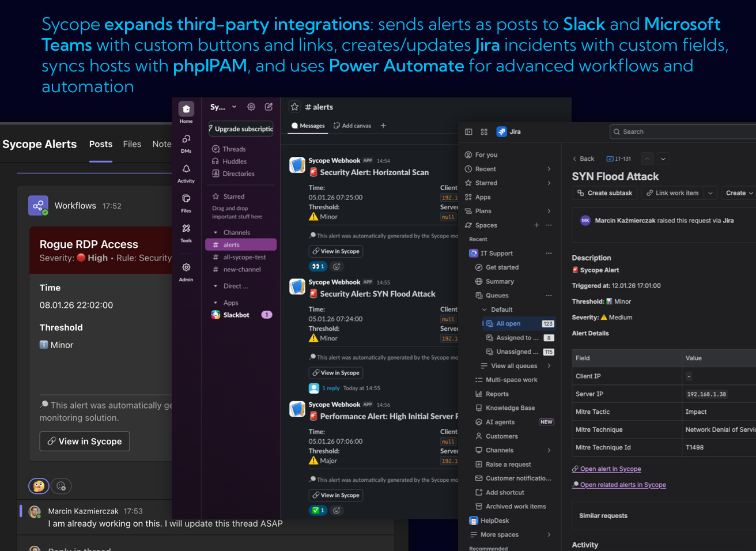Image resolution: width=756 pixels, height=551 pixels.
Task: Expand Plans in Jira sidebar
Action: pyautogui.click(x=549, y=211)
